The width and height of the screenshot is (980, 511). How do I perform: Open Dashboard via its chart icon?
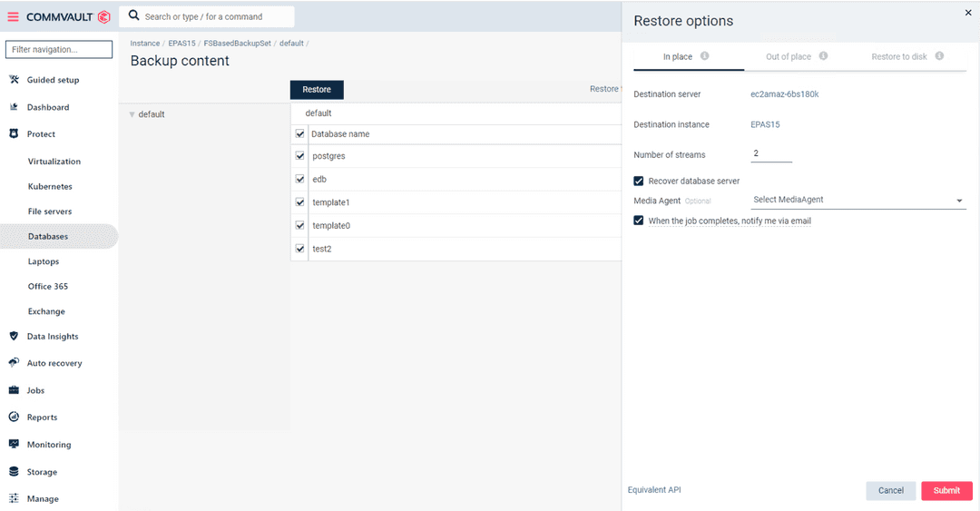click(x=14, y=107)
